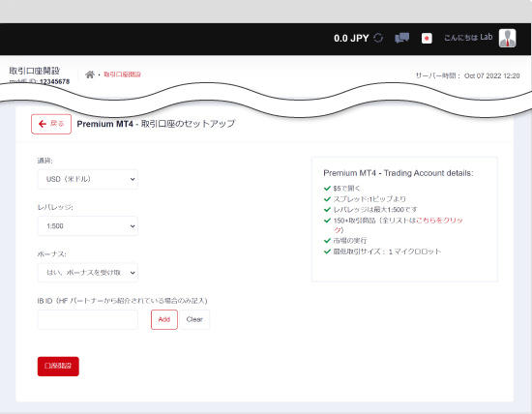This screenshot has height=414, width=532.
Task: Click the こんにちは Lab greeting
Action: [468, 38]
